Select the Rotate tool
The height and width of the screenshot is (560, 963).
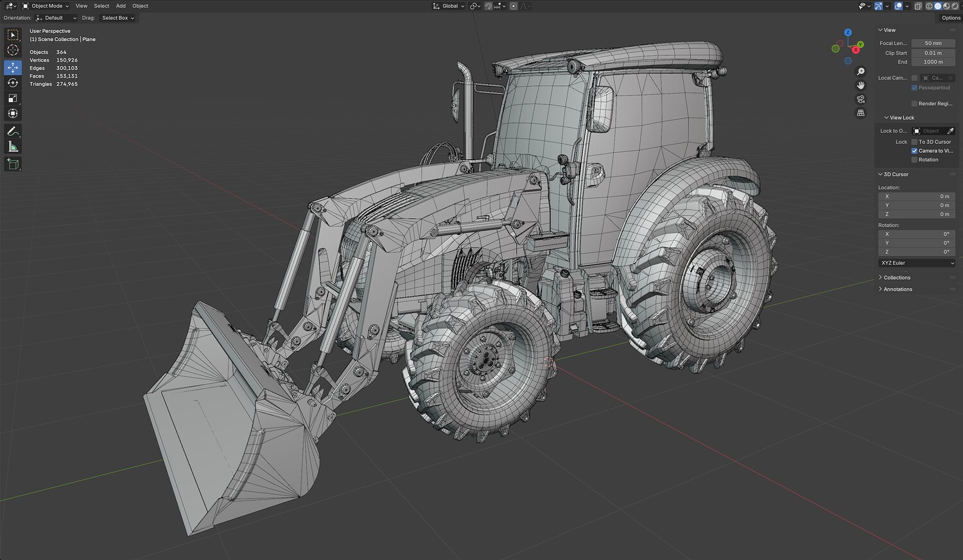pyautogui.click(x=13, y=83)
